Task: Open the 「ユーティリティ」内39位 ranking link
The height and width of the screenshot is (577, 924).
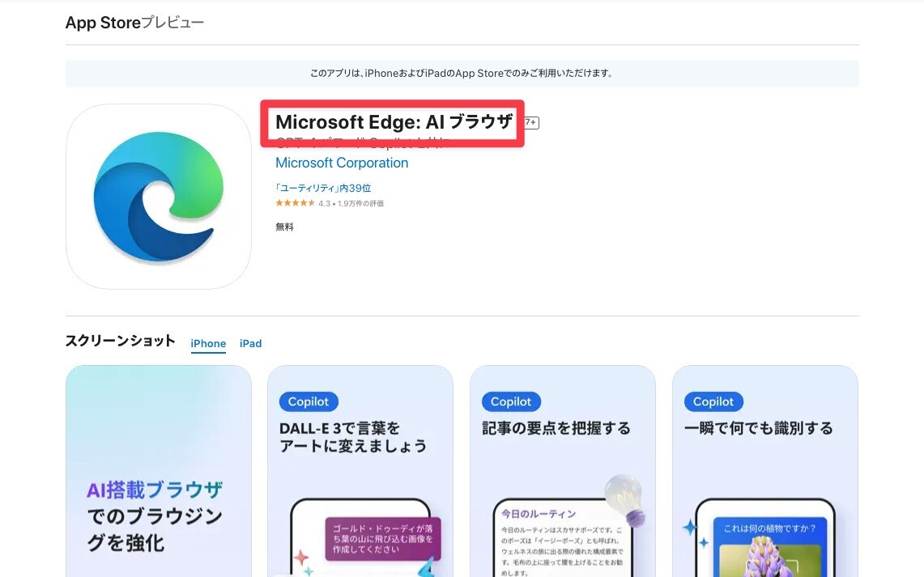Action: pos(324,187)
